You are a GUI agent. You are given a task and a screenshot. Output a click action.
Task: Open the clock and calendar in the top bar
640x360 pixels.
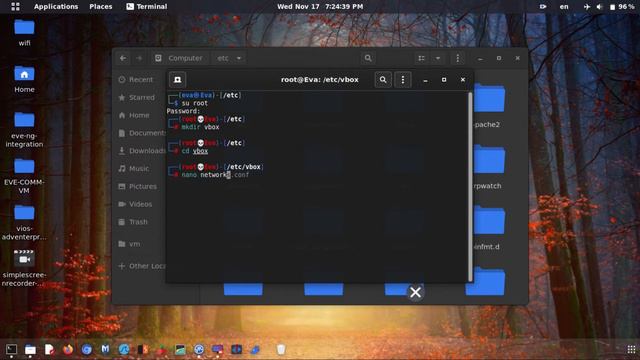pos(320,7)
